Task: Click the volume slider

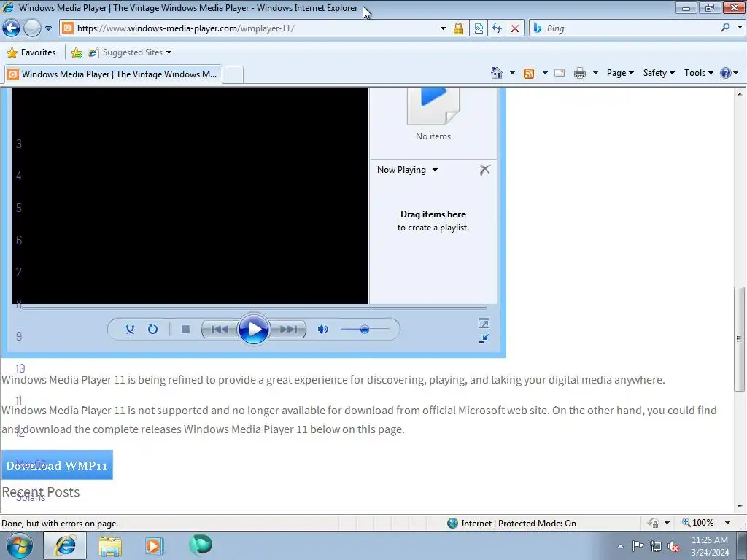Action: tap(365, 329)
